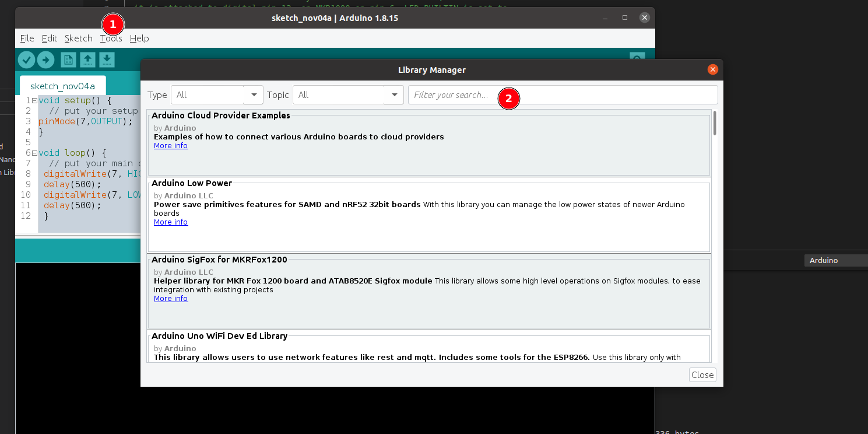This screenshot has width=868, height=434.
Task: Select the sketch_nov04a tab
Action: tap(62, 85)
